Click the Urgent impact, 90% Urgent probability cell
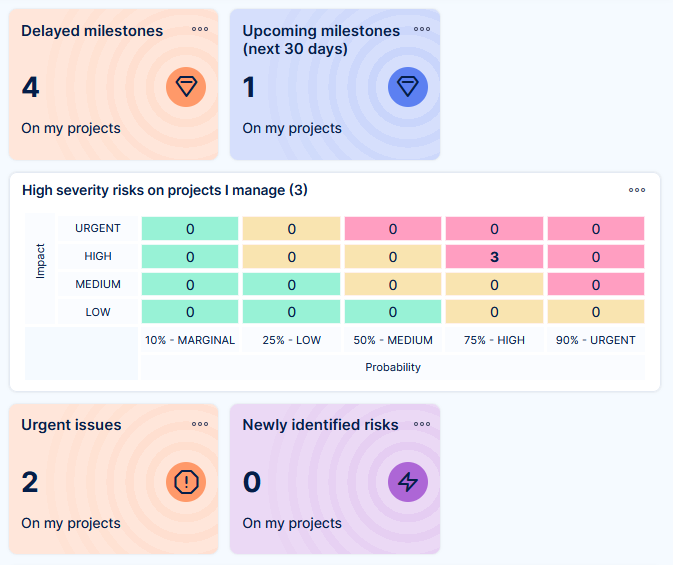This screenshot has height=565, width=673. coord(595,229)
